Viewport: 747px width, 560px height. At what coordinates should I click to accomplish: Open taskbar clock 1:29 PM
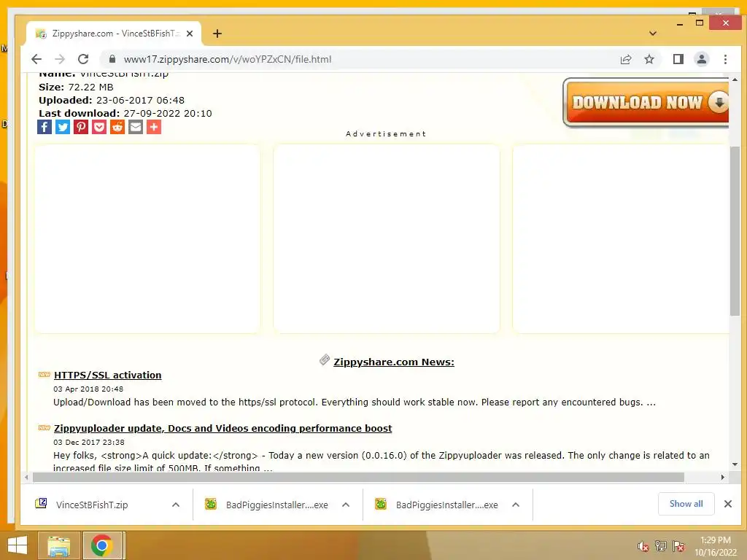tap(715, 546)
